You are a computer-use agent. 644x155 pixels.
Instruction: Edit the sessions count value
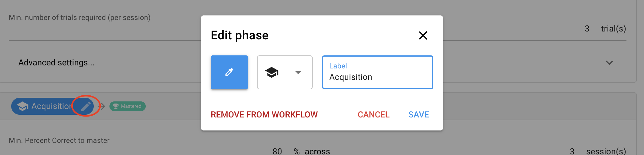click(x=572, y=151)
